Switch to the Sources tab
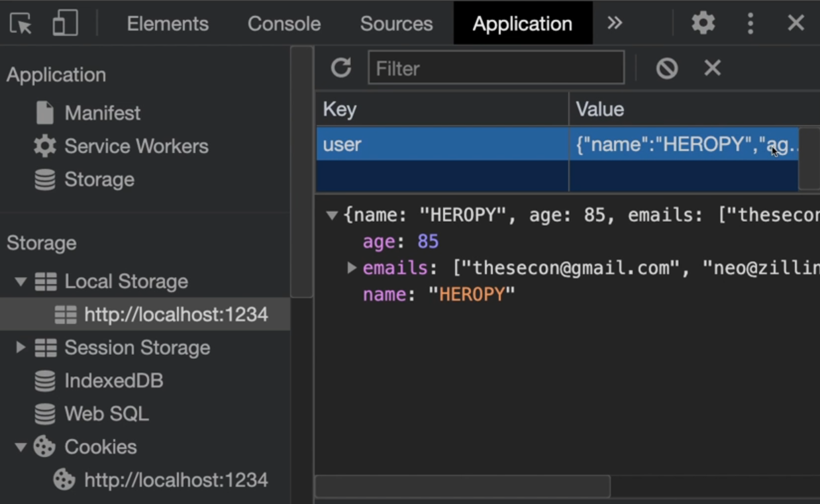820x504 pixels. click(396, 23)
